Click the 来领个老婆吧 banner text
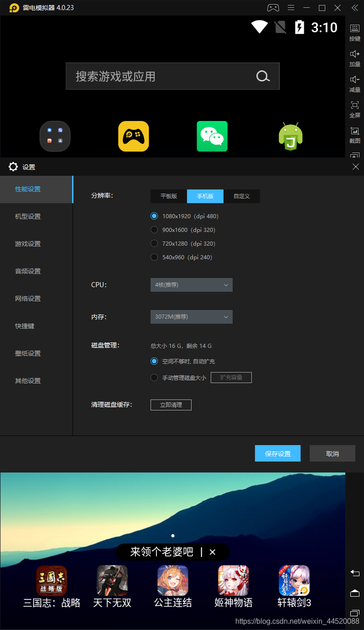The height and width of the screenshot is (630, 364). 162,552
